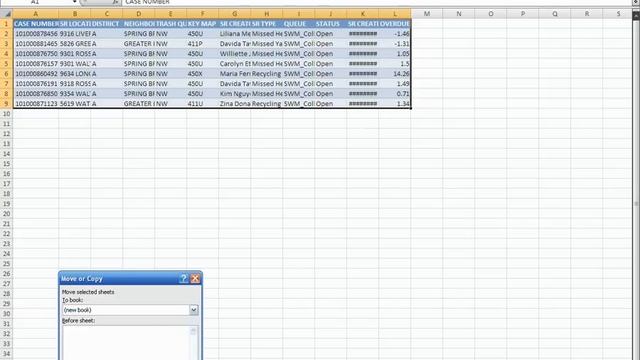Viewport: 640px width, 360px height.
Task: Click the location cell starting 5619 WAT
Action: coord(75,104)
